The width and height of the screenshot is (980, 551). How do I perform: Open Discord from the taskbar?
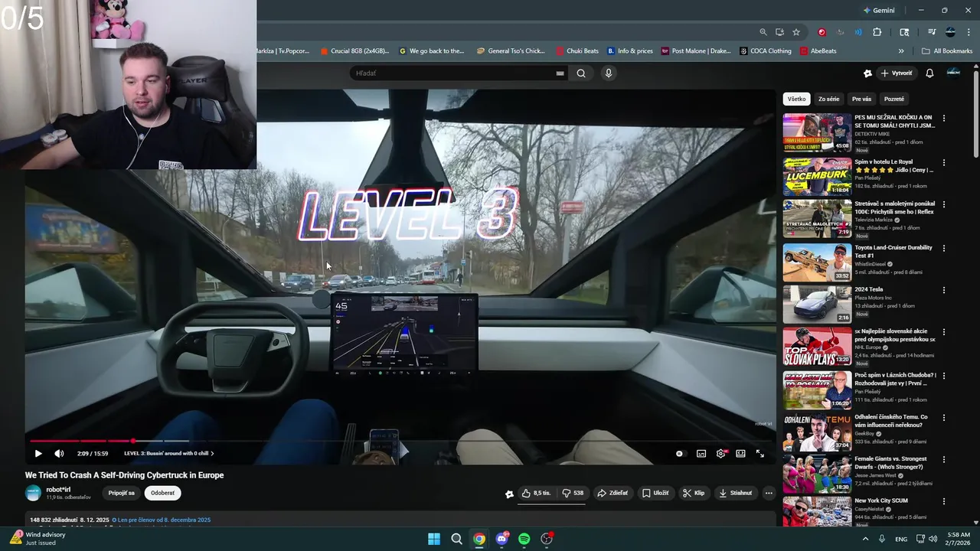(x=501, y=539)
